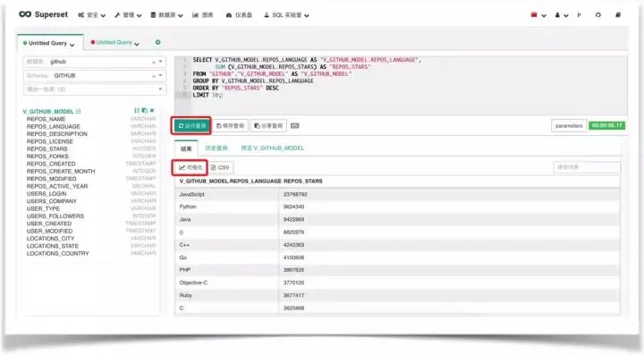644x355 pixels.
Task: Save the query (保存查询)
Action: click(x=230, y=125)
